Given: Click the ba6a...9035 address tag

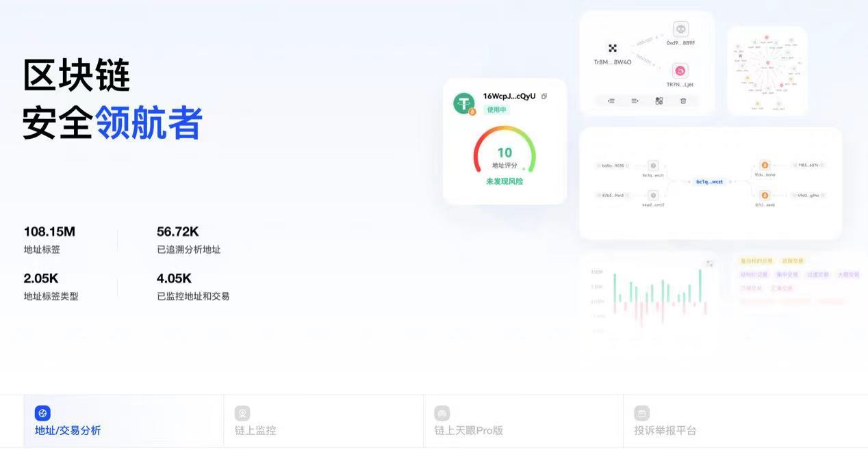Looking at the screenshot, I should tap(613, 166).
